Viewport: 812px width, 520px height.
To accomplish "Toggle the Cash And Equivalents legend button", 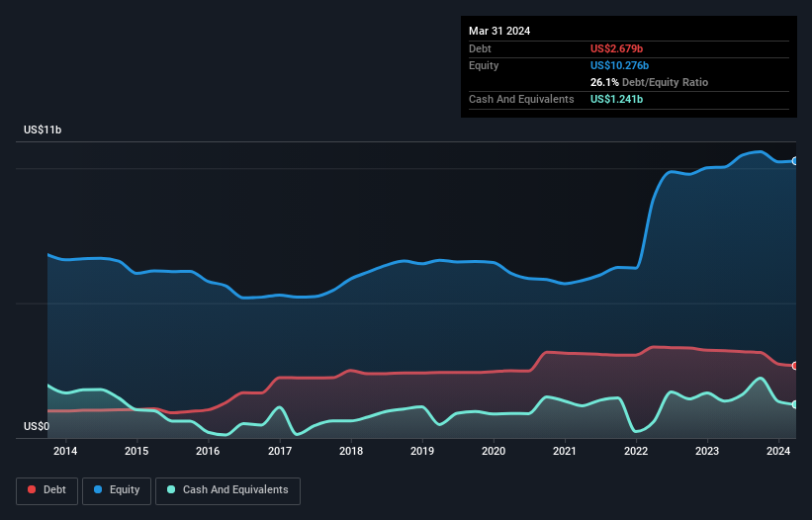I will click(x=227, y=490).
